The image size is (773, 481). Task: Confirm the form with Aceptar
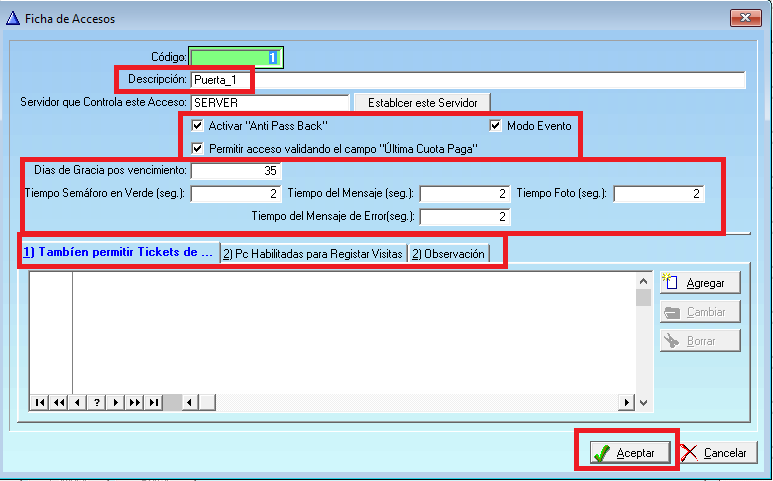[x=625, y=453]
